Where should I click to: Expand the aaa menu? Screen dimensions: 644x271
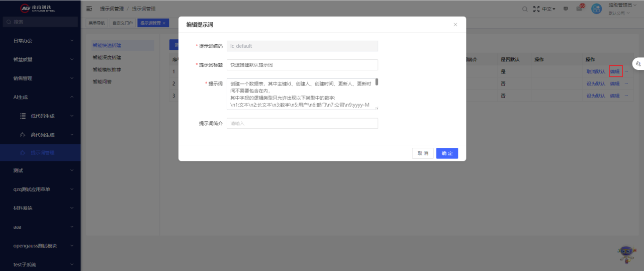pyautogui.click(x=40, y=227)
